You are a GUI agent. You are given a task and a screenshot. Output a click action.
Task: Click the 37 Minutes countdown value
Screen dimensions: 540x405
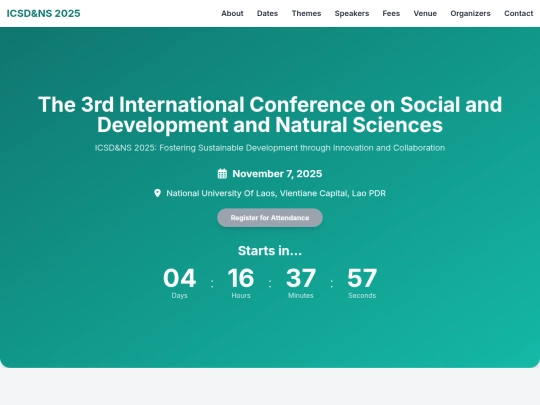click(301, 278)
